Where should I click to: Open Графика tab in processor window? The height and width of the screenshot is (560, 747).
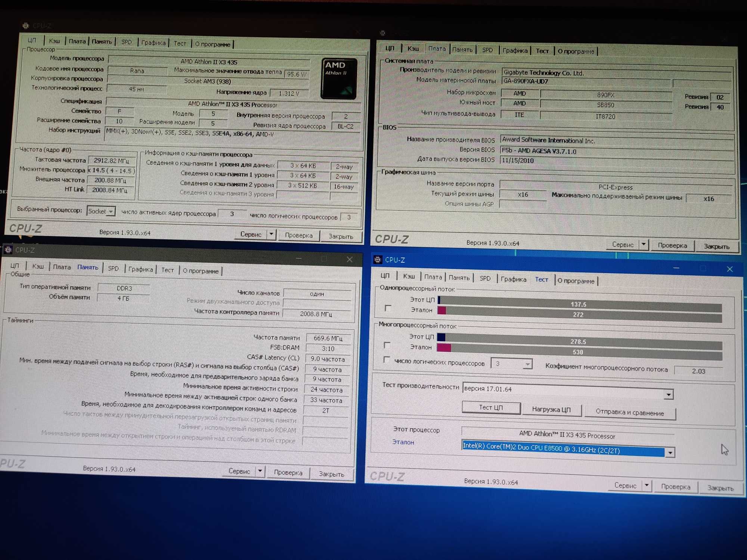(153, 43)
